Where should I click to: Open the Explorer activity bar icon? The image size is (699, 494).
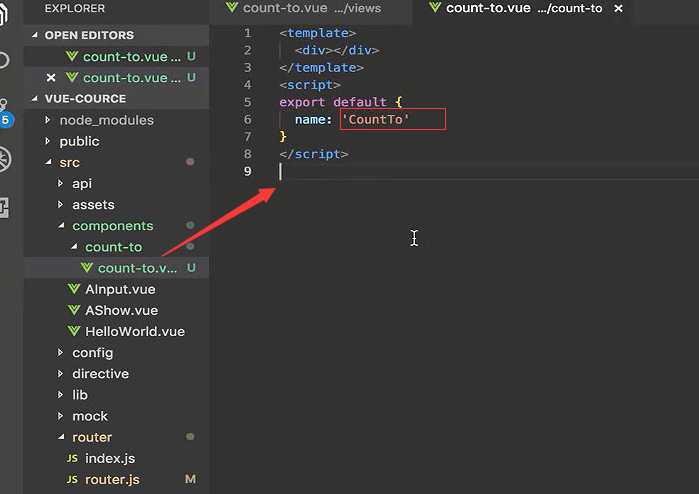[4, 13]
